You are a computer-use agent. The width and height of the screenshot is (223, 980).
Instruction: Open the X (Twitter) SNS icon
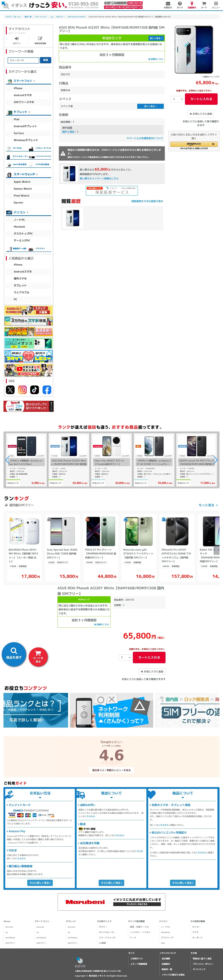point(10,390)
